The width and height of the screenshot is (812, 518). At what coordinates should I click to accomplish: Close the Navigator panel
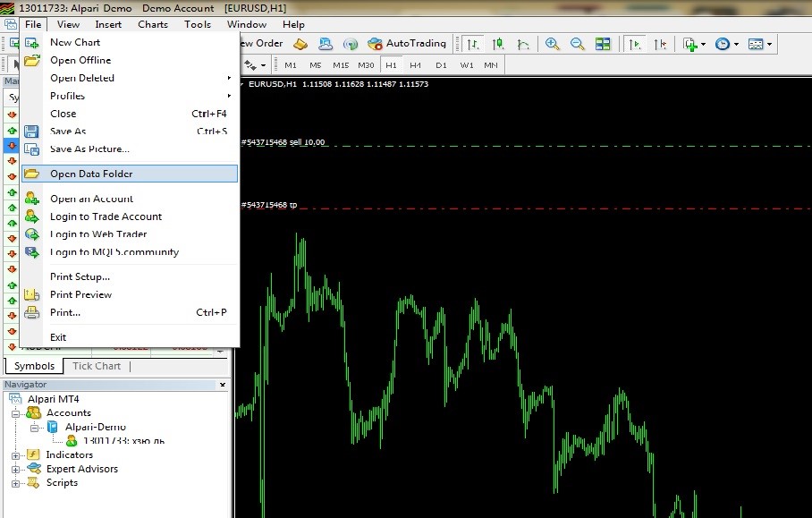tap(222, 385)
